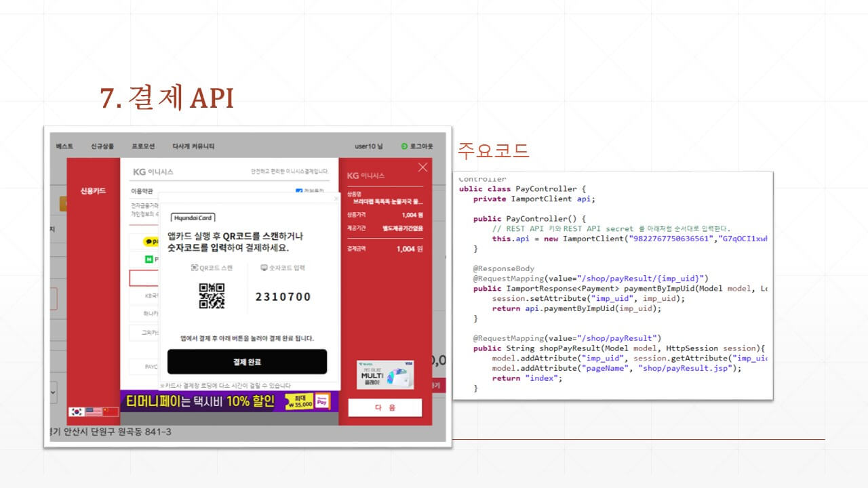The image size is (868, 488).
Task: Click the Multi card advertisement thumbnail
Action: pyautogui.click(x=384, y=375)
